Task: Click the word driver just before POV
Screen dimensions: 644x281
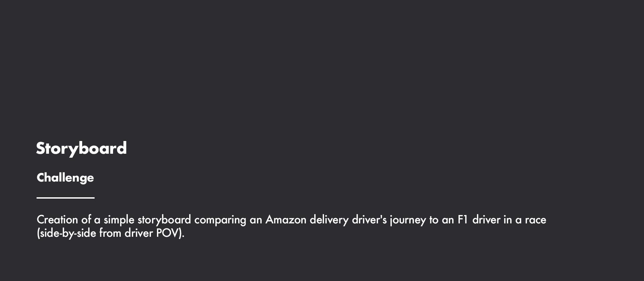Action: click(139, 233)
